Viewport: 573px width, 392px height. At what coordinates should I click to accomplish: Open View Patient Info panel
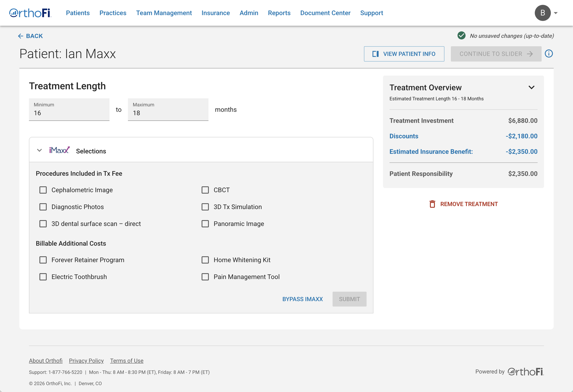(x=404, y=54)
